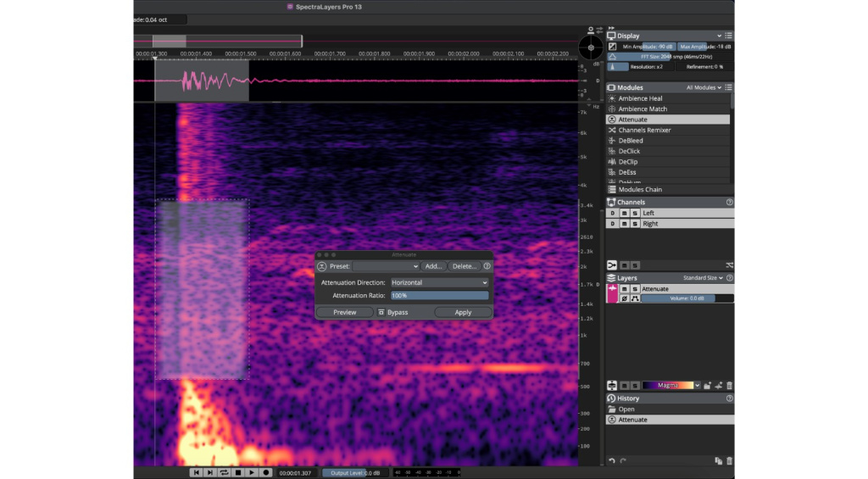Go to end of track
This screenshot has height=479, width=868.
[210, 473]
